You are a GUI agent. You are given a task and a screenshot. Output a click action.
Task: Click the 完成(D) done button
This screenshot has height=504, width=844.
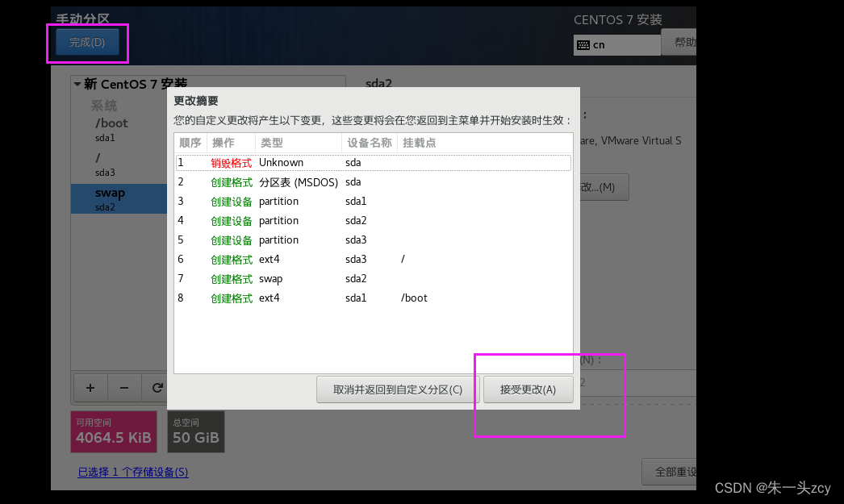pyautogui.click(x=87, y=42)
